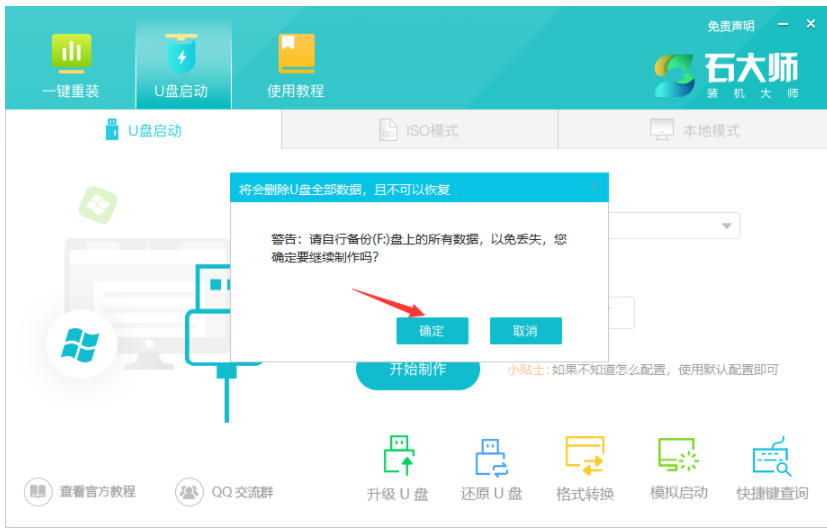Click the 还原U盘 restore icon
Viewport: 827px width, 529px height.
491,469
